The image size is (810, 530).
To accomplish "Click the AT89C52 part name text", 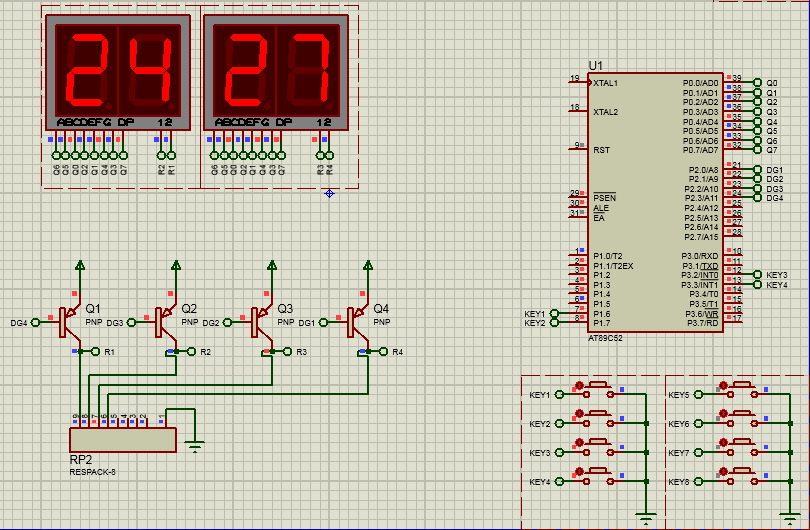I will pyautogui.click(x=605, y=338).
